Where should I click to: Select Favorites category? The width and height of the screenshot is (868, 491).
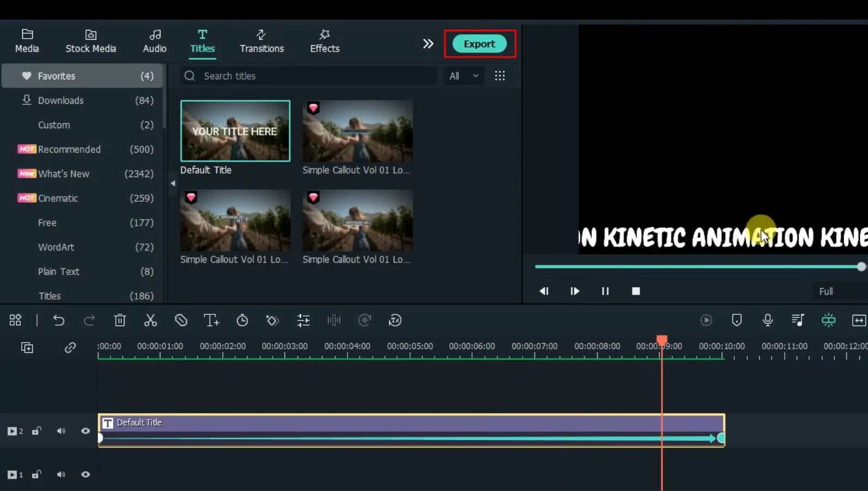point(82,76)
